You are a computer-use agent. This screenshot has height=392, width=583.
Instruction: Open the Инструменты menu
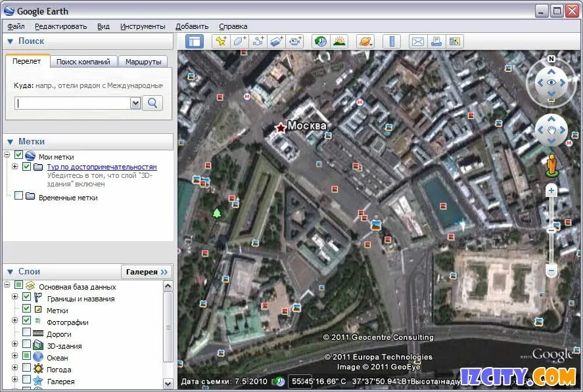(143, 26)
